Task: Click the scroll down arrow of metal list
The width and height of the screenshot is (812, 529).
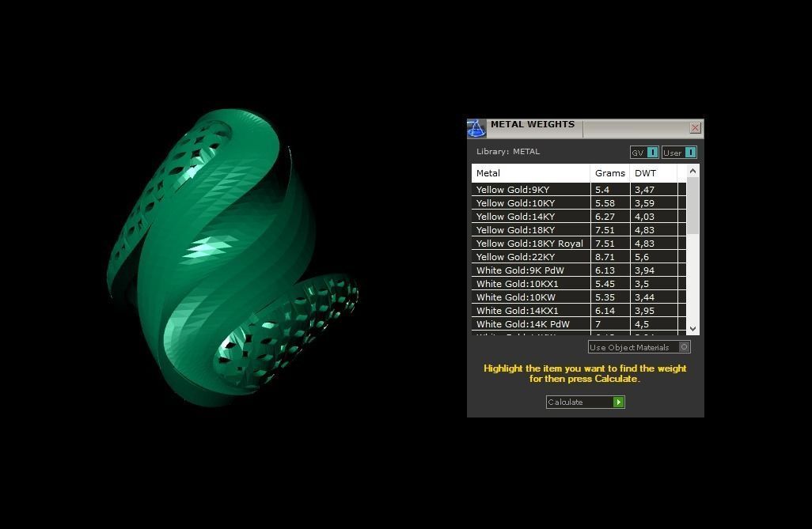Action: point(693,329)
